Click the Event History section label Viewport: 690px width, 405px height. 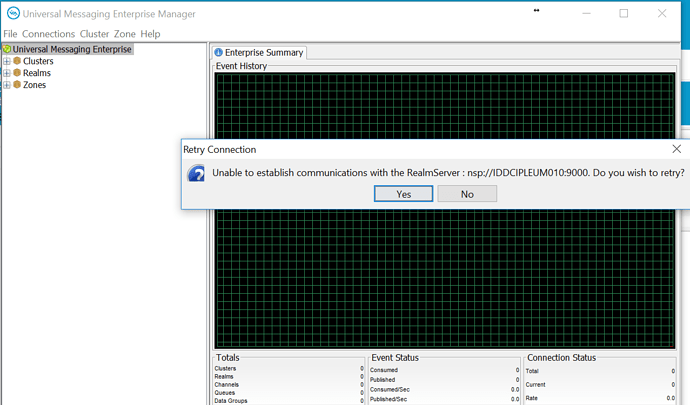click(x=241, y=66)
